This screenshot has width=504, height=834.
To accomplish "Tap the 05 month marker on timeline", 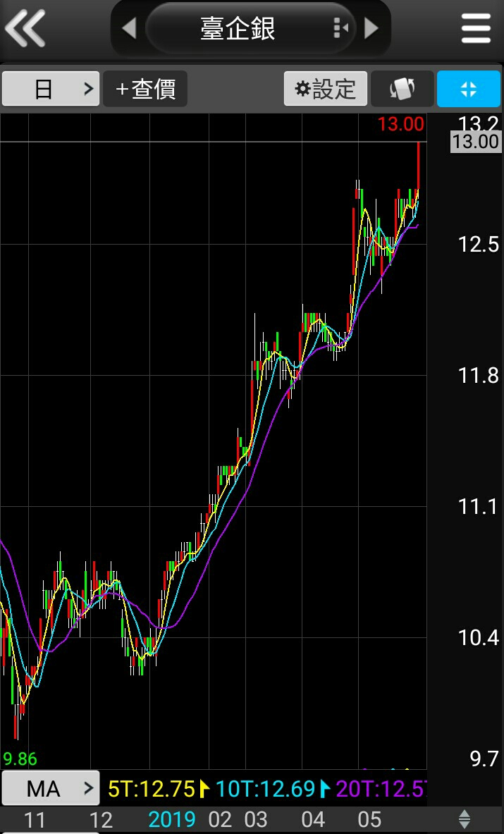I will [369, 820].
